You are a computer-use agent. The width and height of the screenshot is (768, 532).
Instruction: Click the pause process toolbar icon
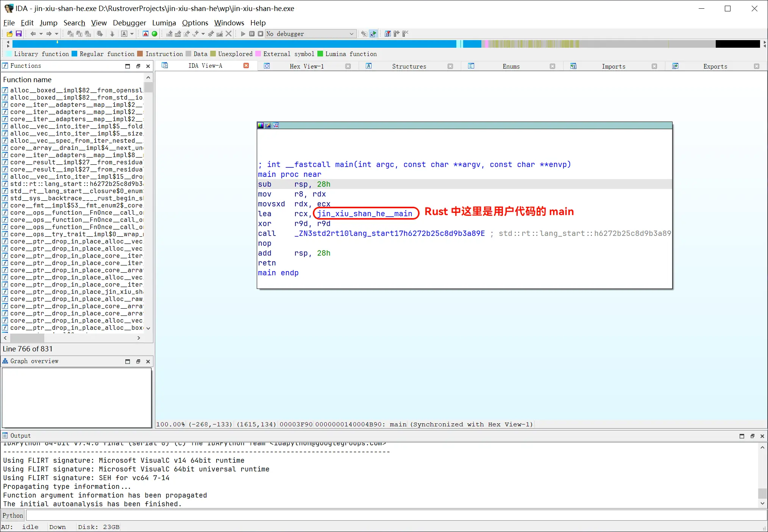pyautogui.click(x=252, y=34)
